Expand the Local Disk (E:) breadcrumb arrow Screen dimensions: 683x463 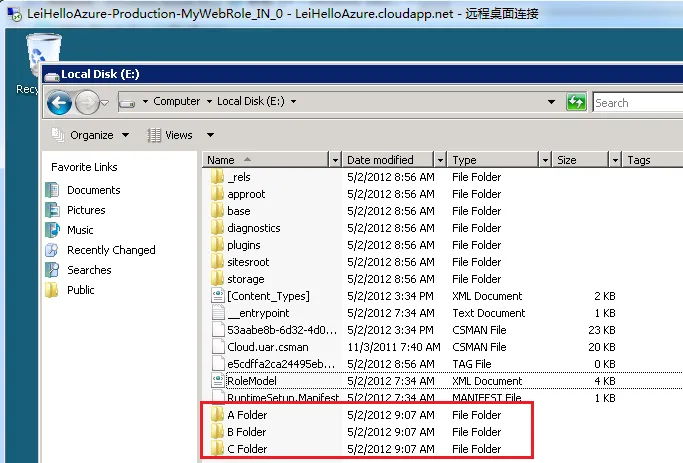(x=294, y=101)
